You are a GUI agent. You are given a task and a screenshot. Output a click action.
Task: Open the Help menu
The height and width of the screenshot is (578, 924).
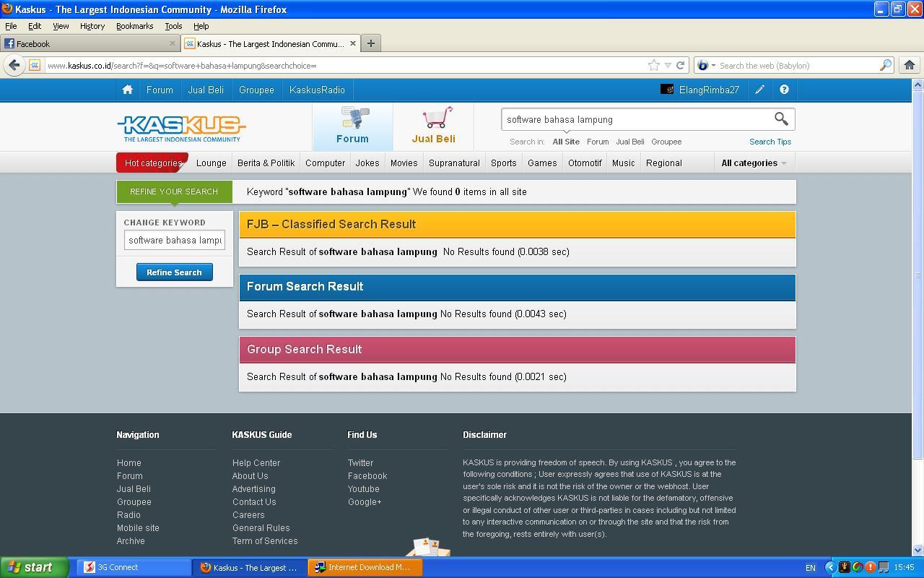click(x=201, y=26)
